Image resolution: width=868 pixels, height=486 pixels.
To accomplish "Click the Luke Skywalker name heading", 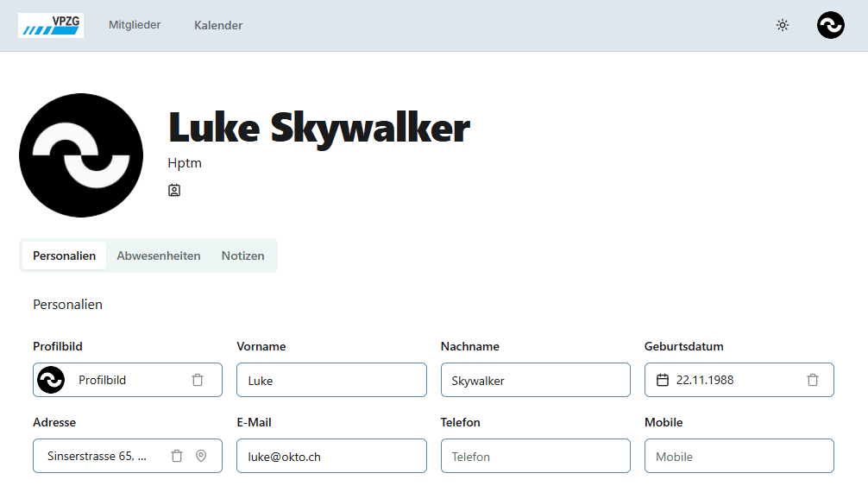I will [x=319, y=128].
